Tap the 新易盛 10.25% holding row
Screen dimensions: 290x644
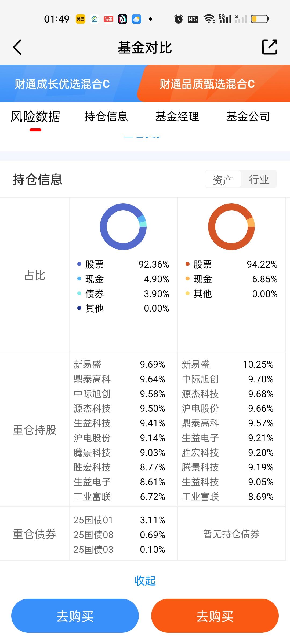click(x=227, y=364)
